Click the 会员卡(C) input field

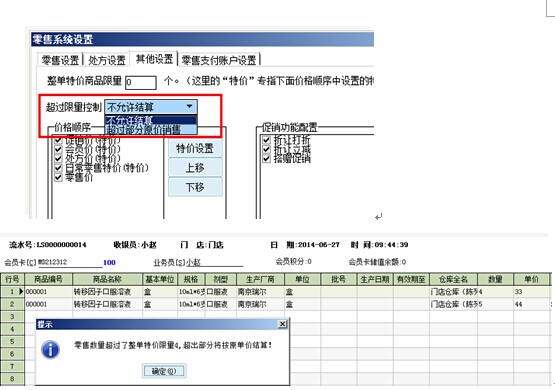click(x=69, y=262)
